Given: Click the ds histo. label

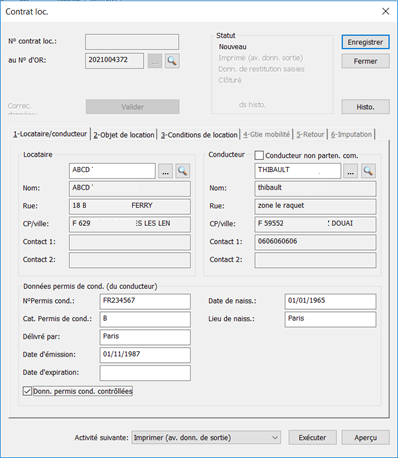Looking at the screenshot, I should (252, 105).
